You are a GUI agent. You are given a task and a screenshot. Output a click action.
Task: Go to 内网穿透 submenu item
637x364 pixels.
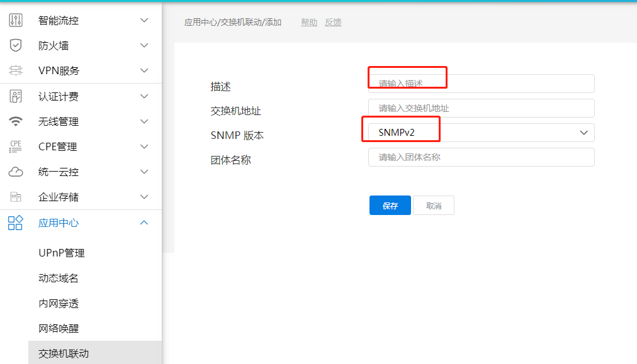(x=59, y=303)
